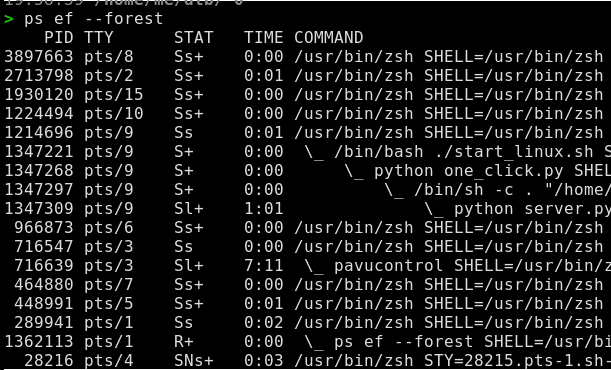Click the python server.py process entry
Viewport: 611px width, 370px height.
[517, 209]
